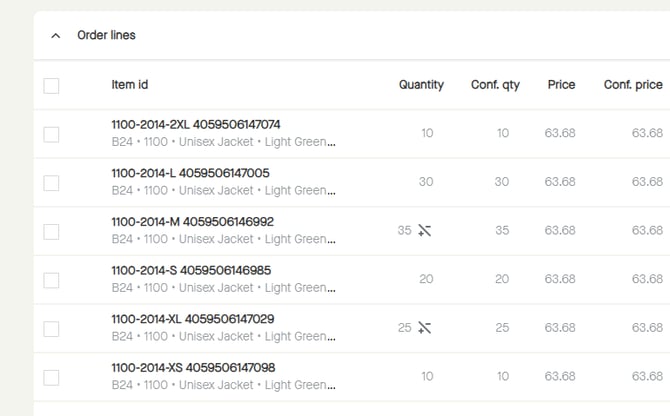Screen dimensions: 670x416
Task: Sort by the Price column header
Action: (561, 85)
